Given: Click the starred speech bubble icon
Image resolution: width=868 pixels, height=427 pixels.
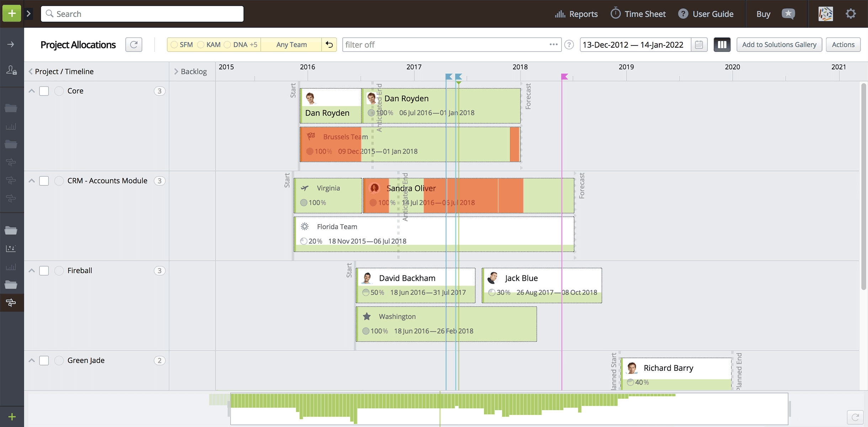Looking at the screenshot, I should pos(788,14).
